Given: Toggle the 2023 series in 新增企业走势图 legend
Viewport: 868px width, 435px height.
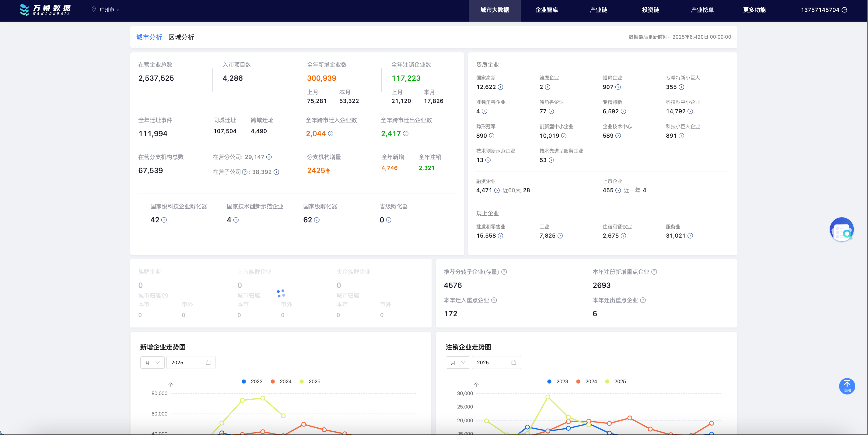Looking at the screenshot, I should coord(252,381).
